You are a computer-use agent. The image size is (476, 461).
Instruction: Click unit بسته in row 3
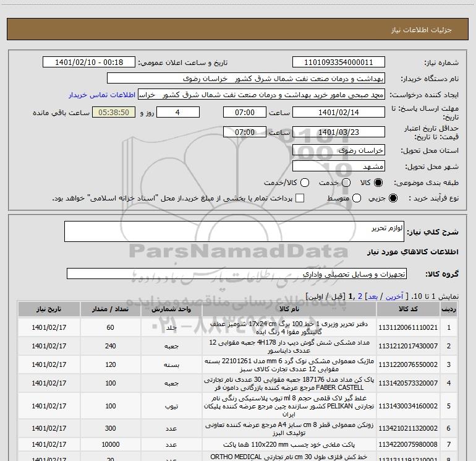click(171, 365)
